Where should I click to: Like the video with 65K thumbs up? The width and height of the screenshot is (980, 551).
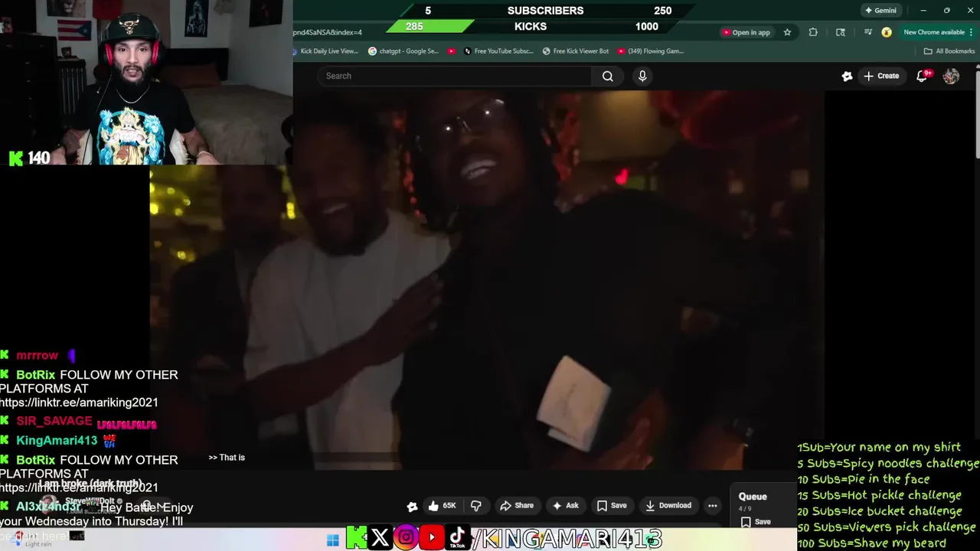(442, 505)
